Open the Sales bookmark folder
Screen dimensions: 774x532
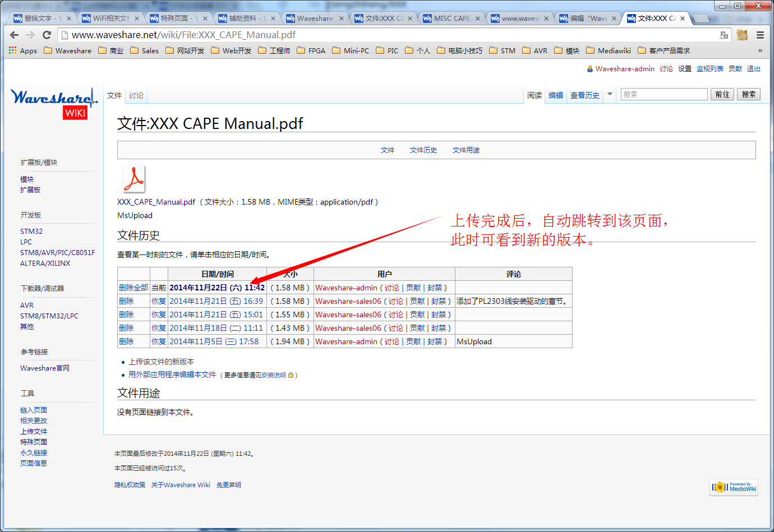144,50
